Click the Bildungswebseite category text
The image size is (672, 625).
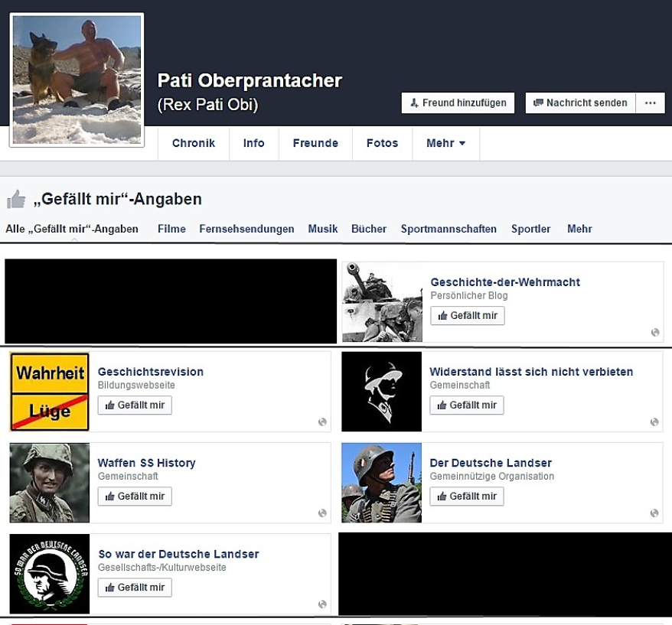pyautogui.click(x=136, y=385)
